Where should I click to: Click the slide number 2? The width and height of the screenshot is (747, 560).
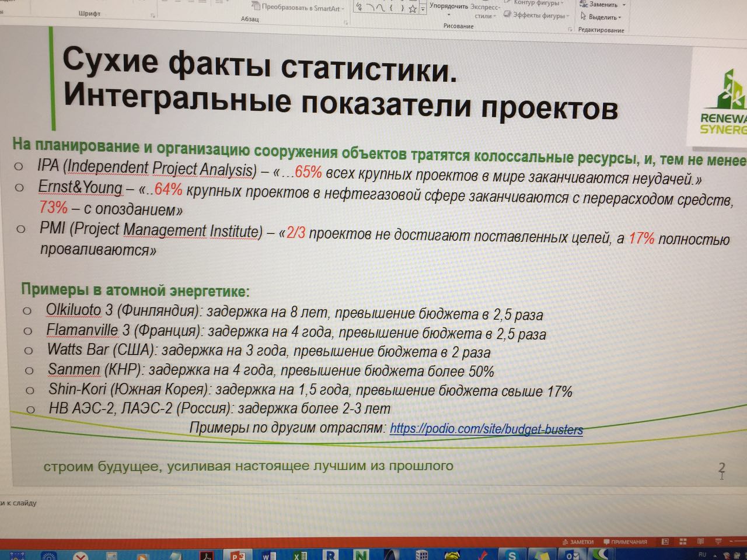click(722, 468)
